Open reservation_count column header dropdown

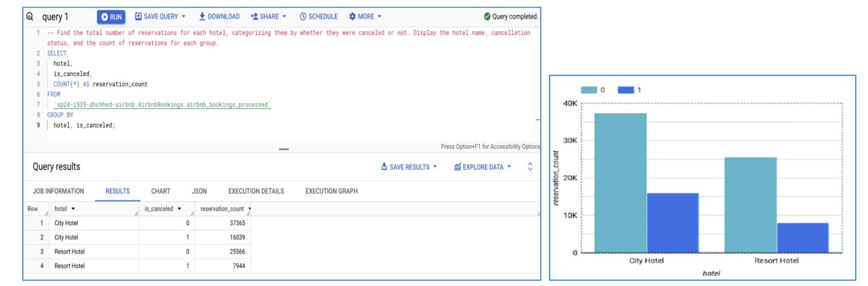(249, 209)
